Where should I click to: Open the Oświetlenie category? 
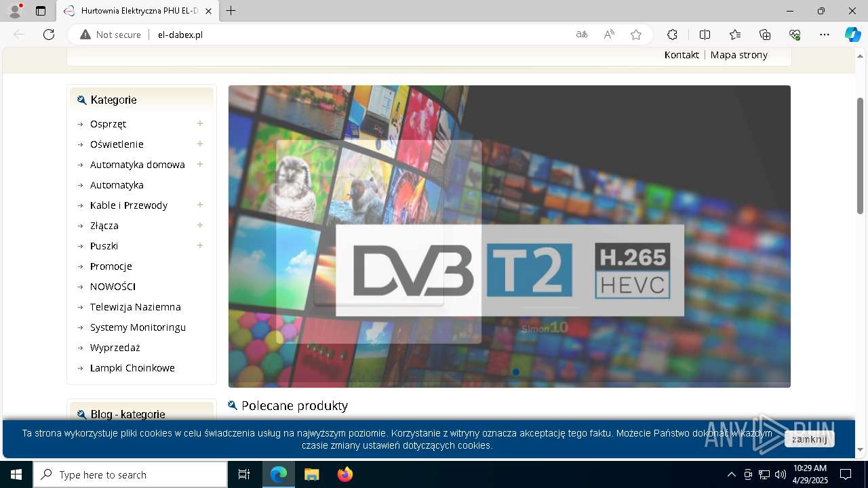click(117, 144)
